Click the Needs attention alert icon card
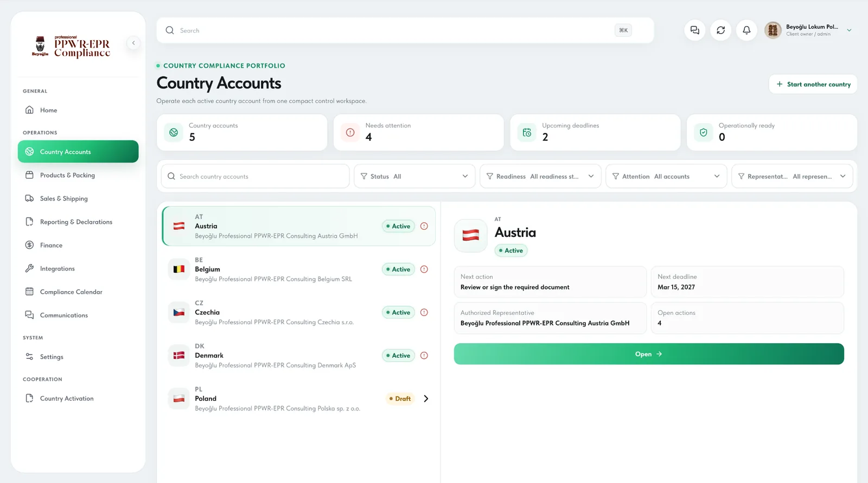The height and width of the screenshot is (483, 868). tap(350, 132)
